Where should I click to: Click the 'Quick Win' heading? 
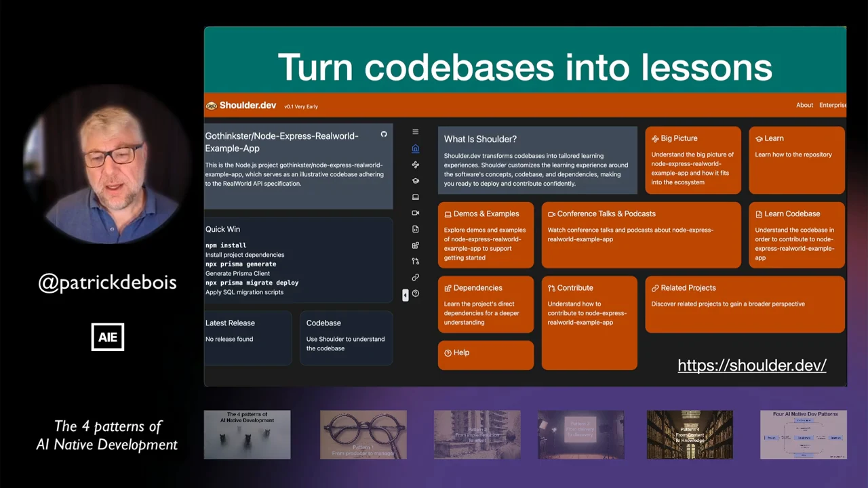click(x=222, y=229)
